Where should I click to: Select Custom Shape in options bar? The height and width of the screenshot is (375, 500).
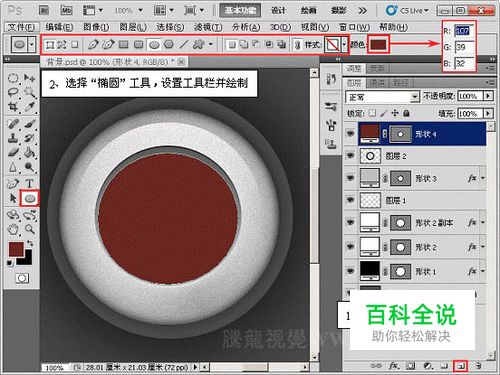pyautogui.click(x=199, y=44)
